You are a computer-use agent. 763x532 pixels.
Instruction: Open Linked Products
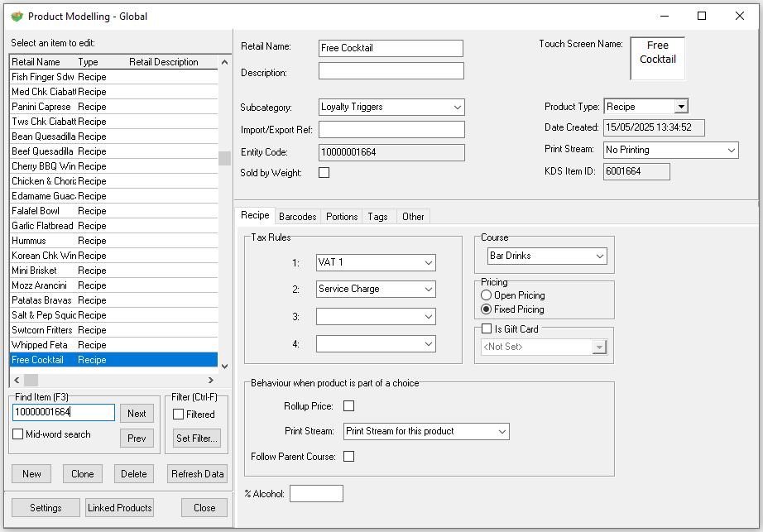120,508
